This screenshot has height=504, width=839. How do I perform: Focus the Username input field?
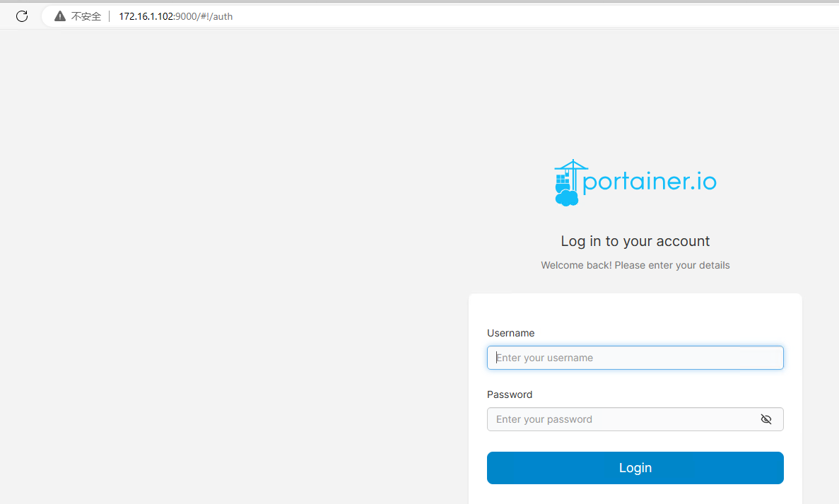tap(635, 358)
